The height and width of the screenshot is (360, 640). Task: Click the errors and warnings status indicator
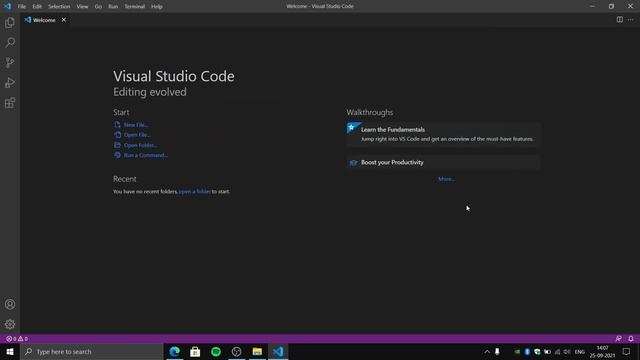[x=17, y=339]
